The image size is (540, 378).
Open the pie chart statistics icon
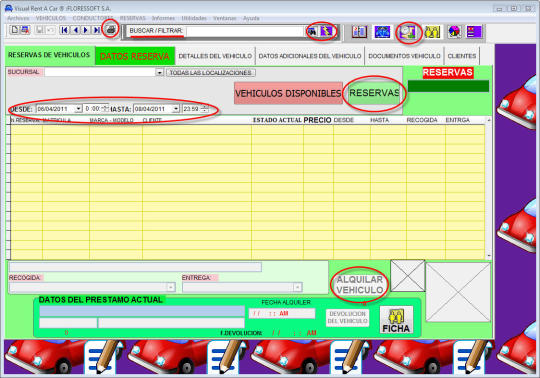click(x=454, y=32)
